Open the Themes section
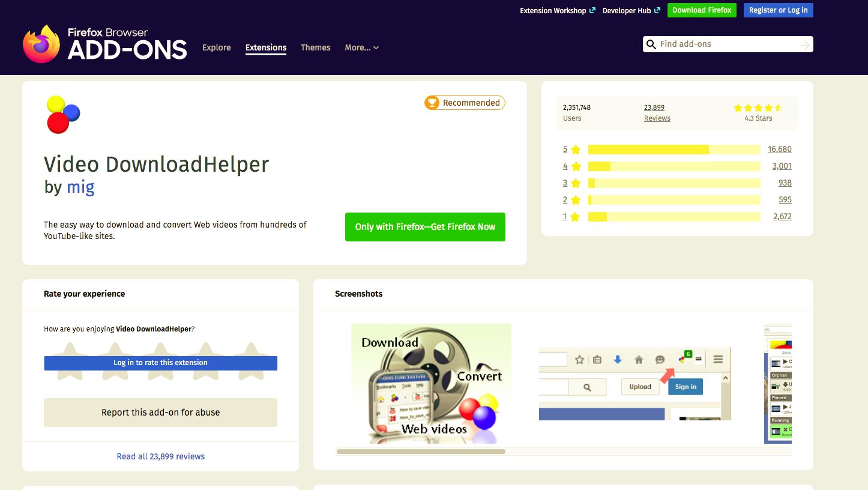This screenshot has height=490, width=868. (316, 47)
